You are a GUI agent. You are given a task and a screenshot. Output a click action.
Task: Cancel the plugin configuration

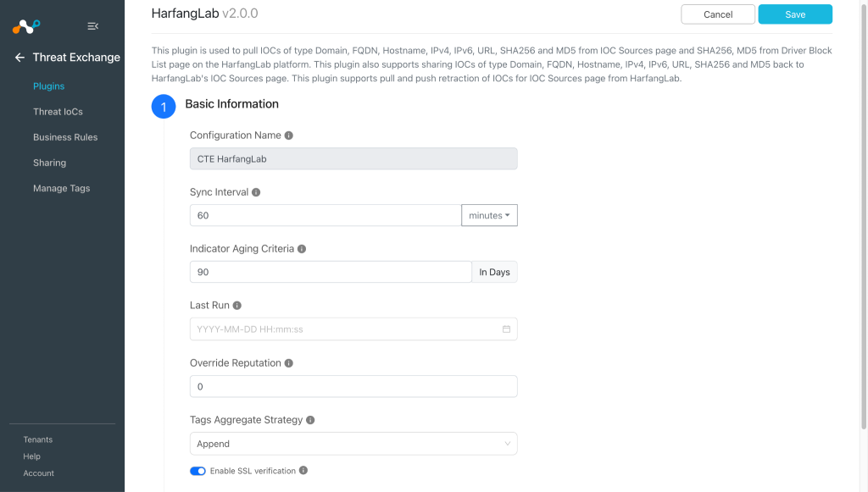coord(718,14)
